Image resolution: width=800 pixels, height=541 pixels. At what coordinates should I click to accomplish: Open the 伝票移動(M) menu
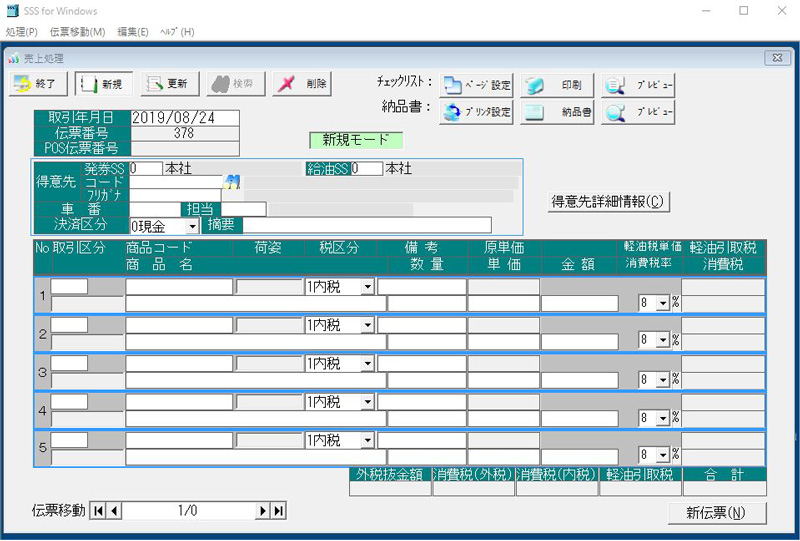tap(77, 32)
